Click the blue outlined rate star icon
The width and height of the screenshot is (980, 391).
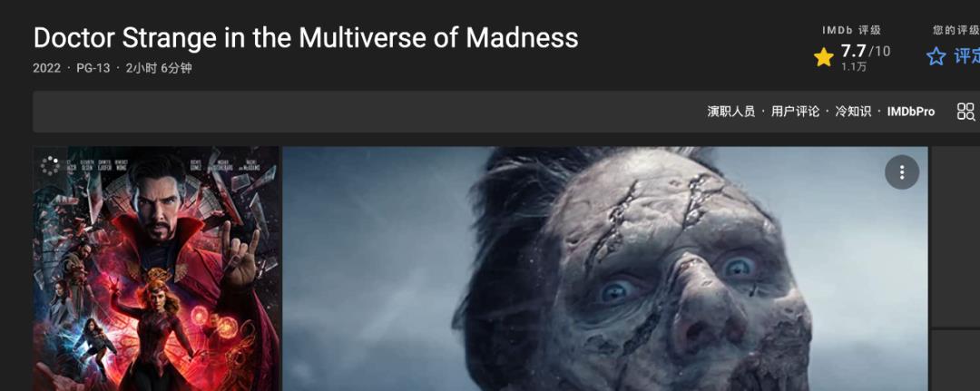click(936, 57)
